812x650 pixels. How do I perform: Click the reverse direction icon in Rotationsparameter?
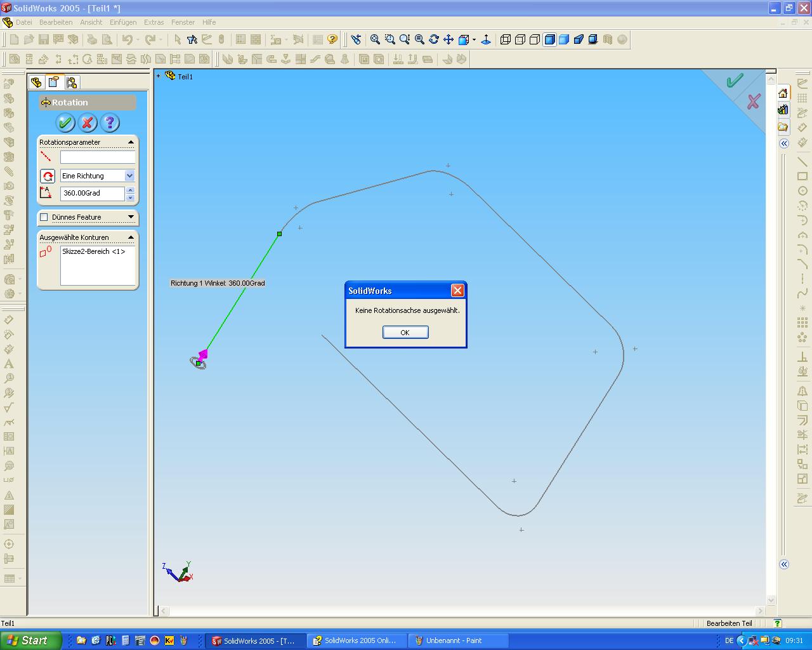point(48,176)
